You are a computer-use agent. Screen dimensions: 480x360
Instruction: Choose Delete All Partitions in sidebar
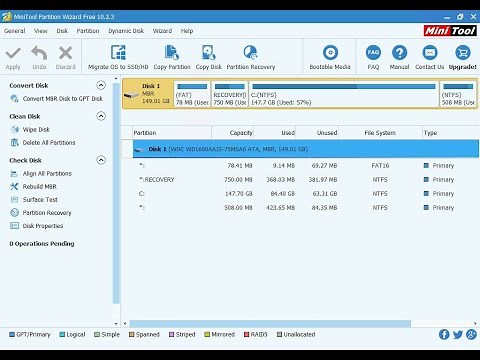pos(43,143)
